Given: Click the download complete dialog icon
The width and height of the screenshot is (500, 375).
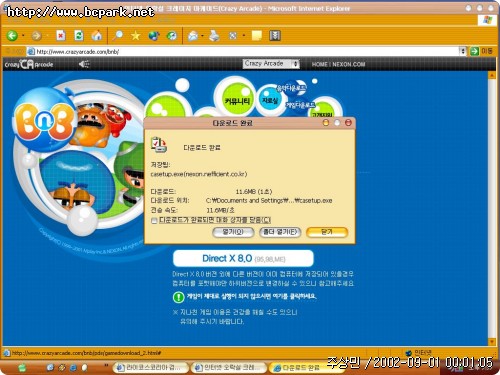Looking at the screenshot, I should pos(159,145).
